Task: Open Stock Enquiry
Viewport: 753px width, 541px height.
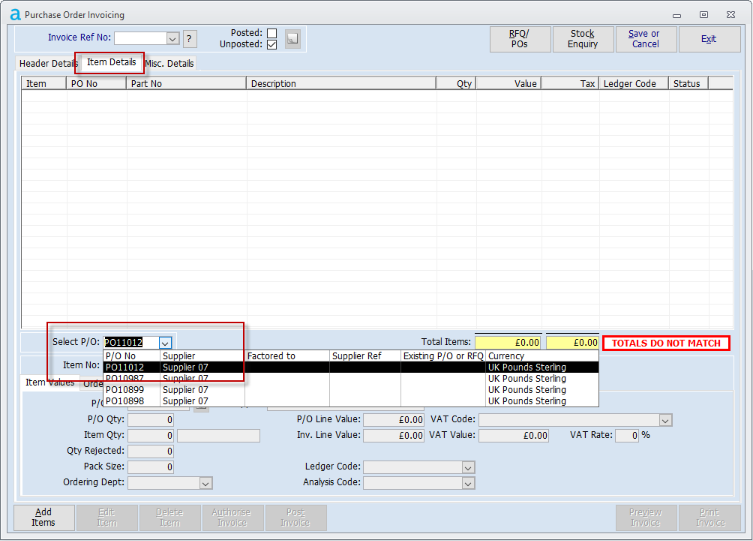Action: coord(583,39)
